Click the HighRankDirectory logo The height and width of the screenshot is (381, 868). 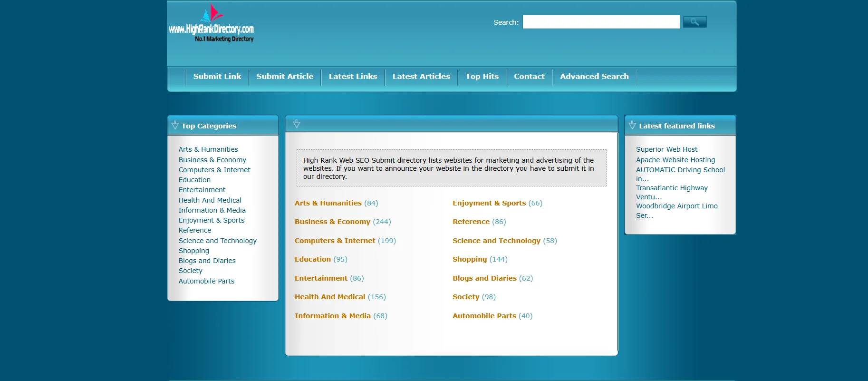point(212,23)
